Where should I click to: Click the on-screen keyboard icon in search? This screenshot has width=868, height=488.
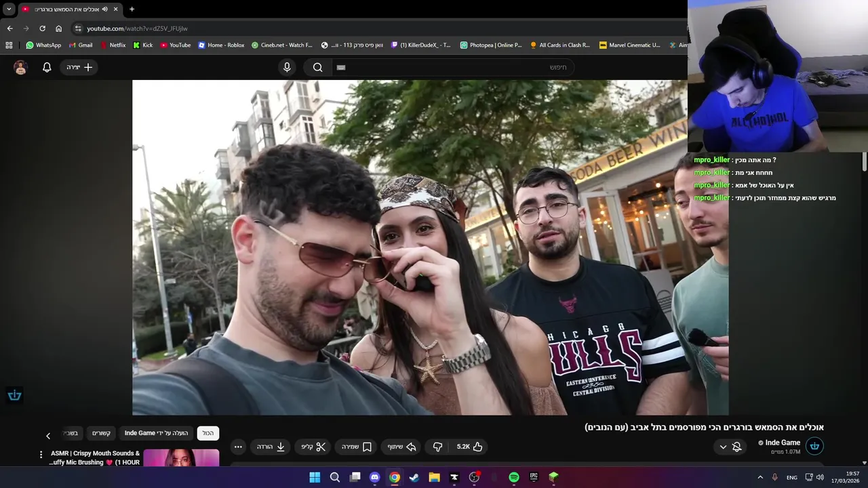(x=341, y=67)
